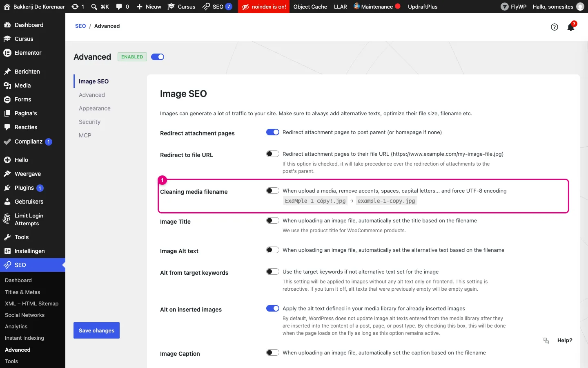The height and width of the screenshot is (368, 588).
Task: Click the Save changes button
Action: [96, 330]
